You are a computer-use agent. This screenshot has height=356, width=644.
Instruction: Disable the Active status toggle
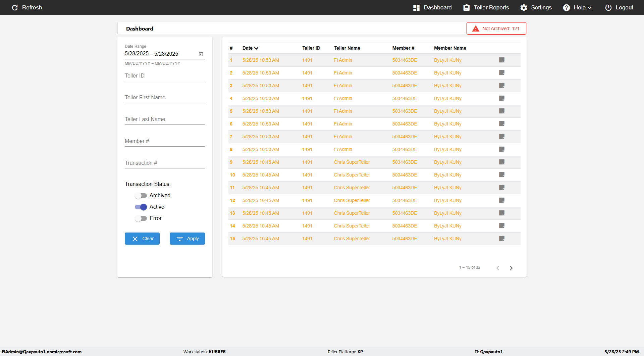click(141, 207)
